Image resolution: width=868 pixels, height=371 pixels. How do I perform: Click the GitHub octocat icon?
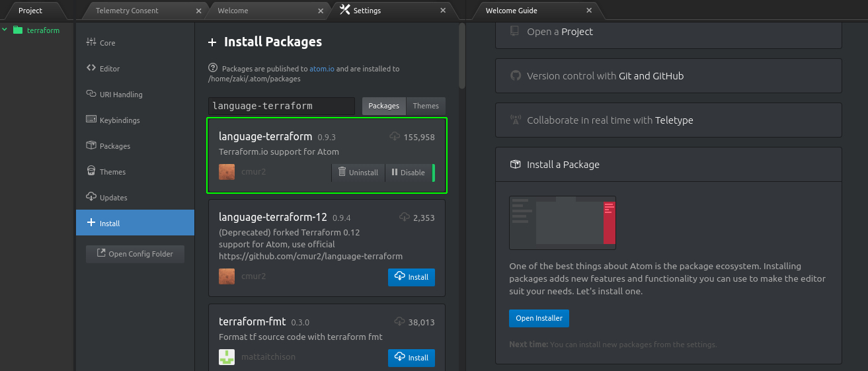coord(516,76)
